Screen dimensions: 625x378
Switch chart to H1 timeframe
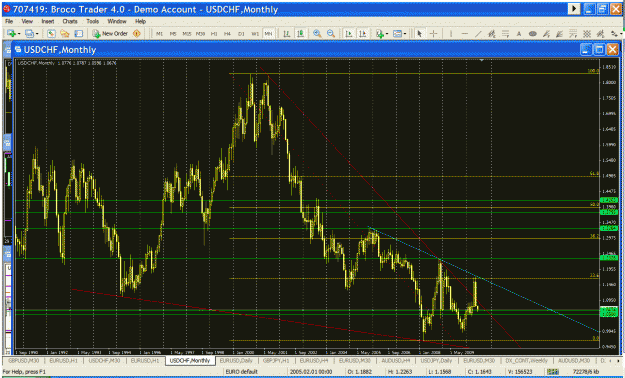214,34
